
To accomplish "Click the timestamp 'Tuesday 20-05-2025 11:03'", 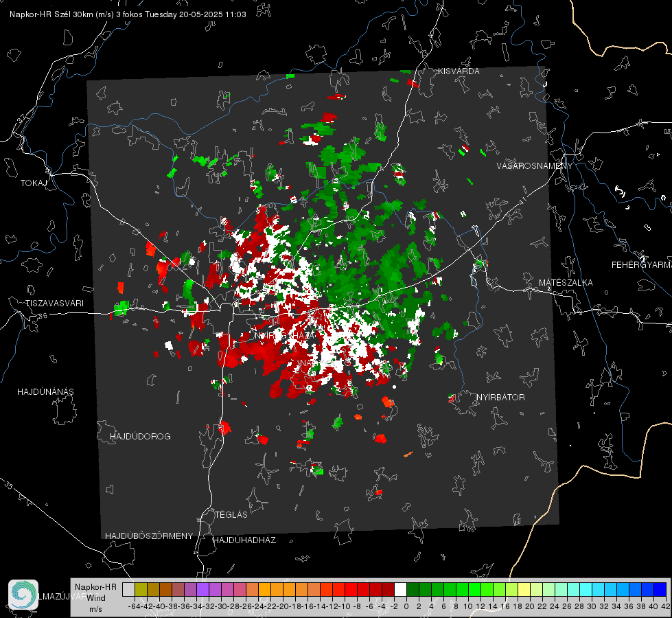I will (196, 14).
